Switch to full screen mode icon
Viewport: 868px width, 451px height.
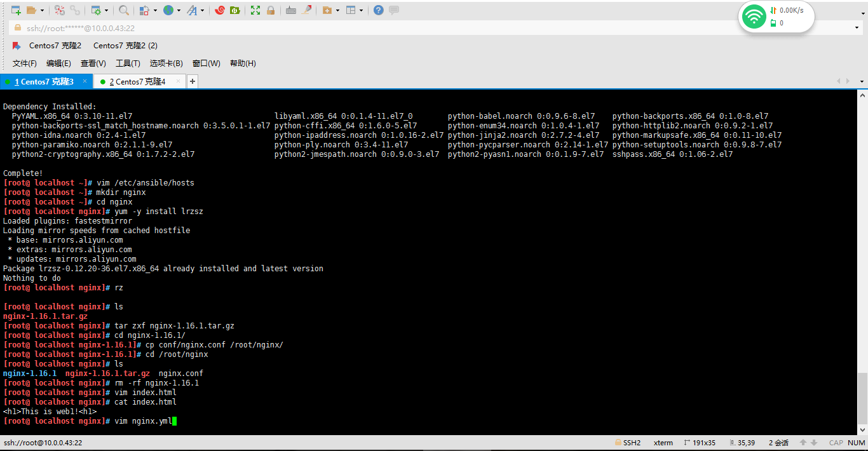(255, 10)
